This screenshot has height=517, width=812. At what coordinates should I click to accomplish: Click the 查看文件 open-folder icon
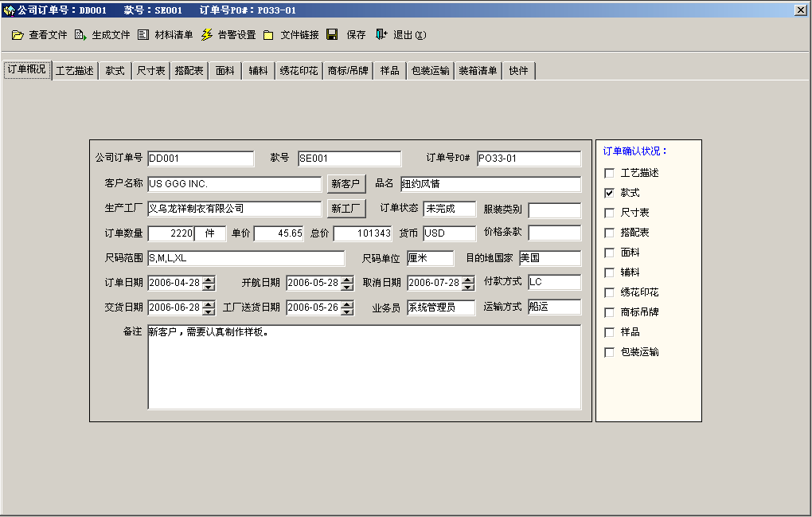point(18,35)
